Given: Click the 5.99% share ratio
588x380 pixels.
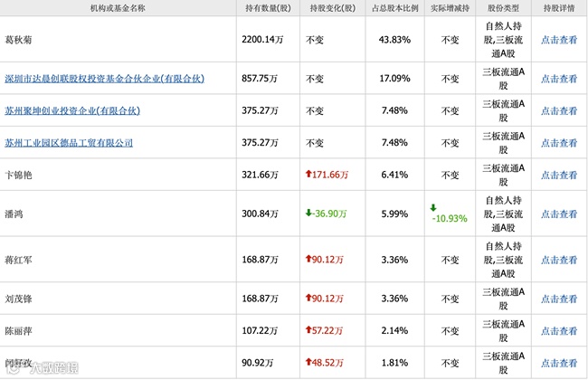Looking at the screenshot, I should [x=395, y=214].
